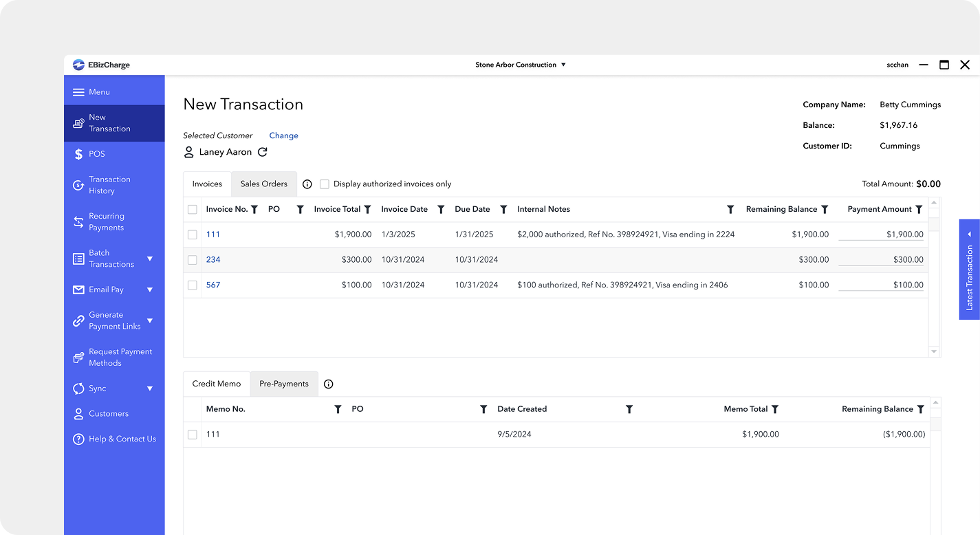
Task: Click the Email Pay envelope icon
Action: coord(78,290)
